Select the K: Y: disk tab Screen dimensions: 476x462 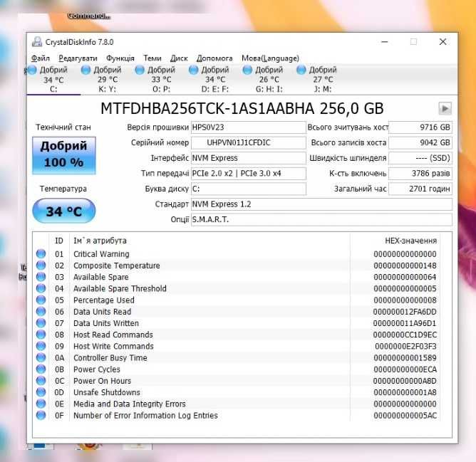107,80
